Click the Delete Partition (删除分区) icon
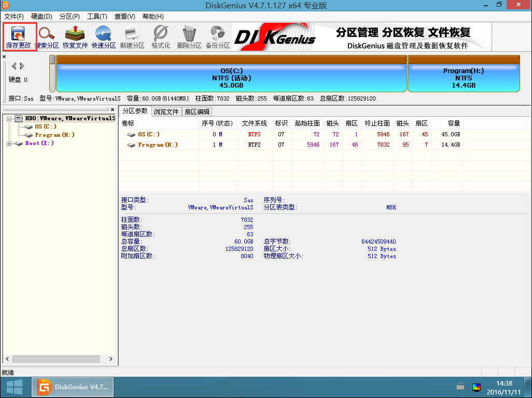This screenshot has width=532, height=398. [x=189, y=37]
